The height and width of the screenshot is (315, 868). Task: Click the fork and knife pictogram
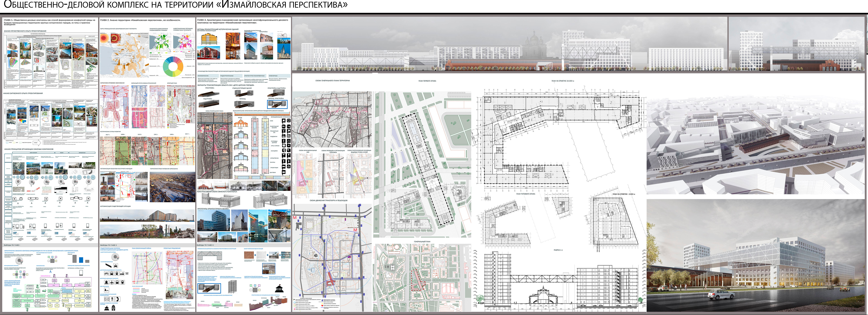(x=112, y=299)
